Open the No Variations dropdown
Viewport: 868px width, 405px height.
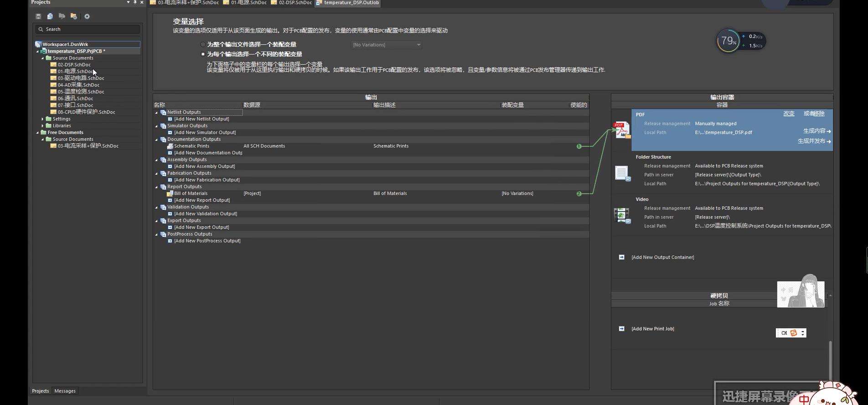click(387, 45)
